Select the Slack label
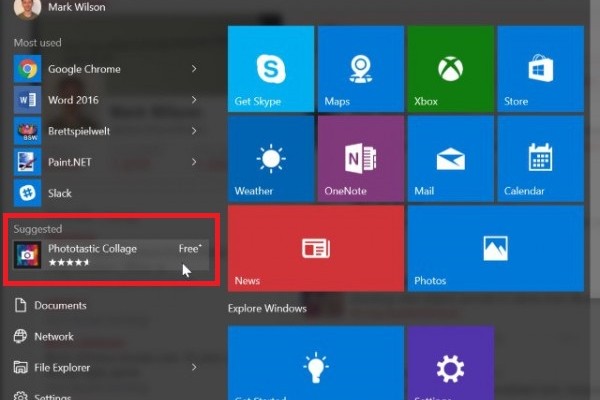600x400 pixels. [60, 193]
